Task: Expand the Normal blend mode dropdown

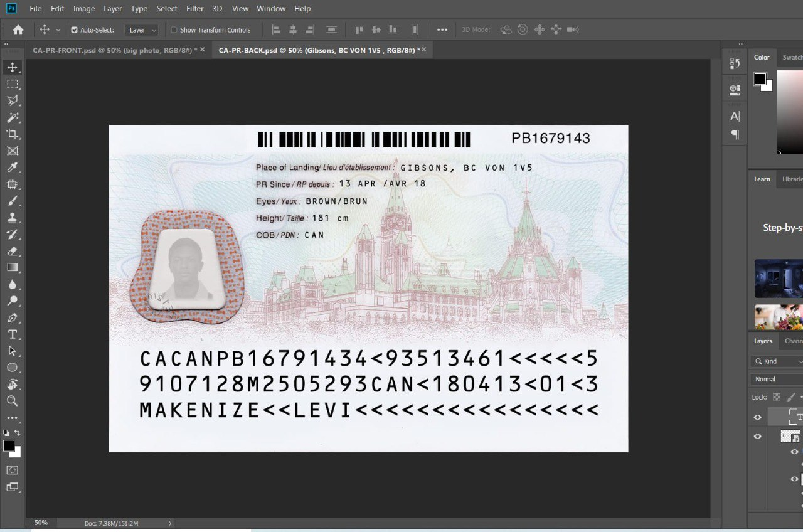Action: point(777,380)
